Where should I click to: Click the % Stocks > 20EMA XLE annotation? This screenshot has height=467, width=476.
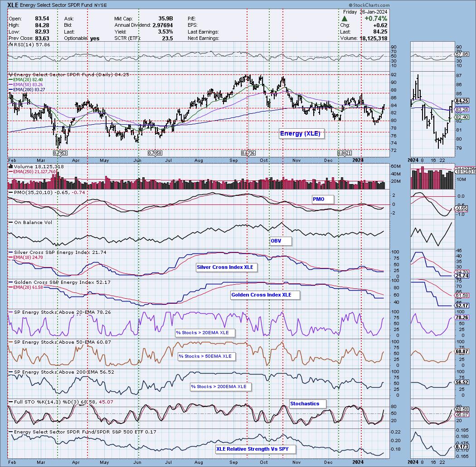tap(205, 333)
